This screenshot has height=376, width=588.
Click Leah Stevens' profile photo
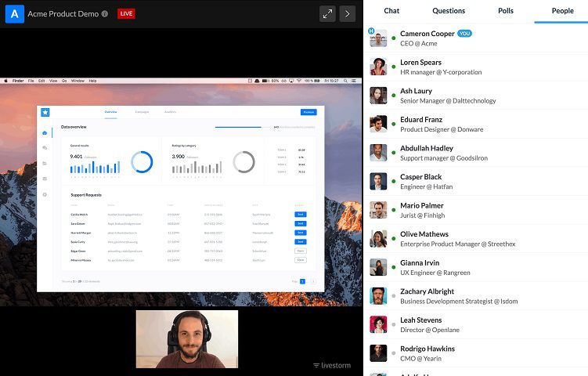[378, 324]
